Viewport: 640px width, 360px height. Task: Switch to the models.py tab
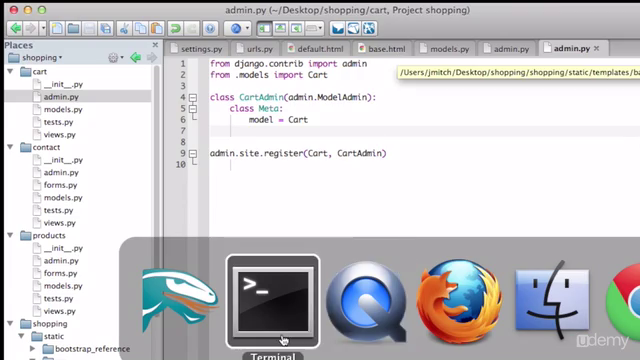click(x=444, y=49)
